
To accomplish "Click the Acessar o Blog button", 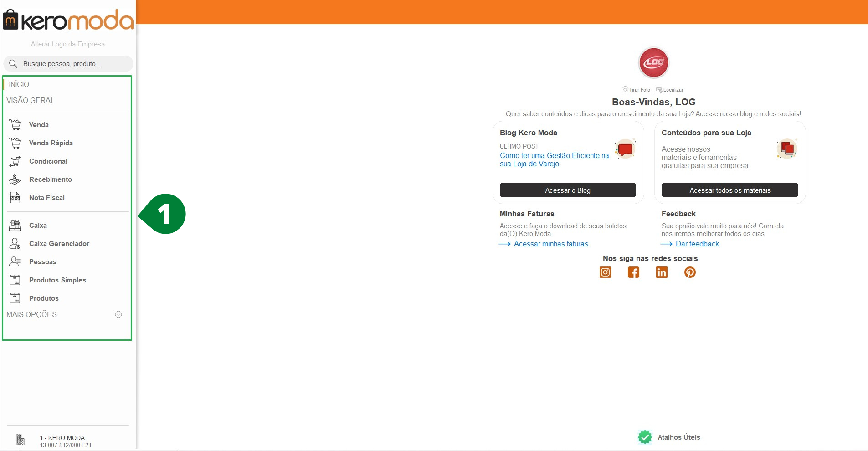I will pyautogui.click(x=568, y=190).
